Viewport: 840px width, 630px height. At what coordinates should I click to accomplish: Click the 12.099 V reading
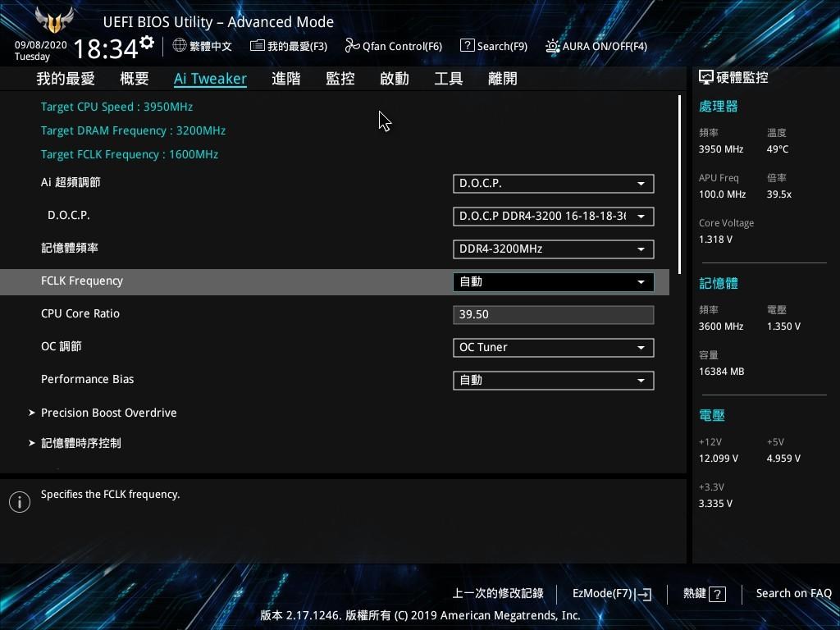click(719, 459)
